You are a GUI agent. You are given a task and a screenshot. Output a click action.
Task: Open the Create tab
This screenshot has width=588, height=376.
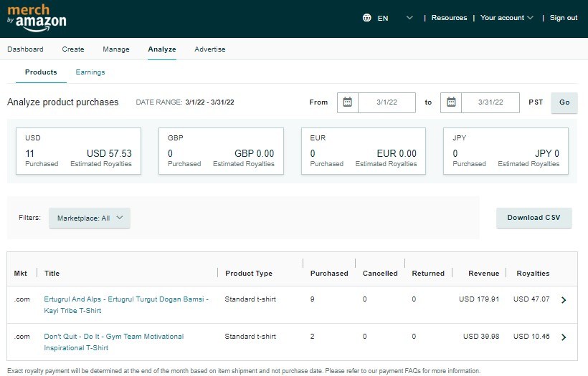coord(73,49)
